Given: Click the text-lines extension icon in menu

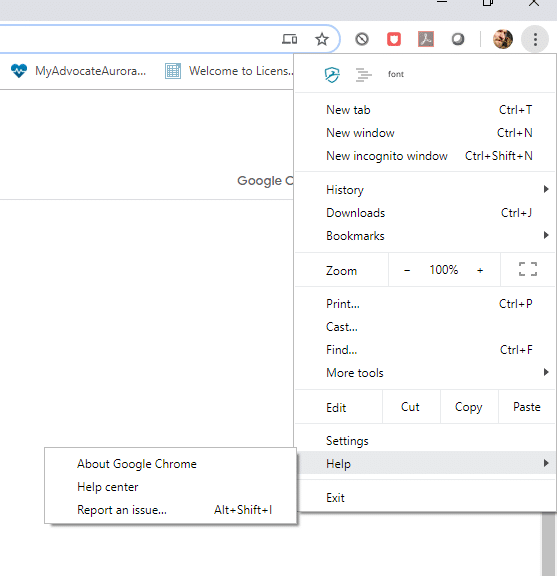Looking at the screenshot, I should tap(364, 75).
